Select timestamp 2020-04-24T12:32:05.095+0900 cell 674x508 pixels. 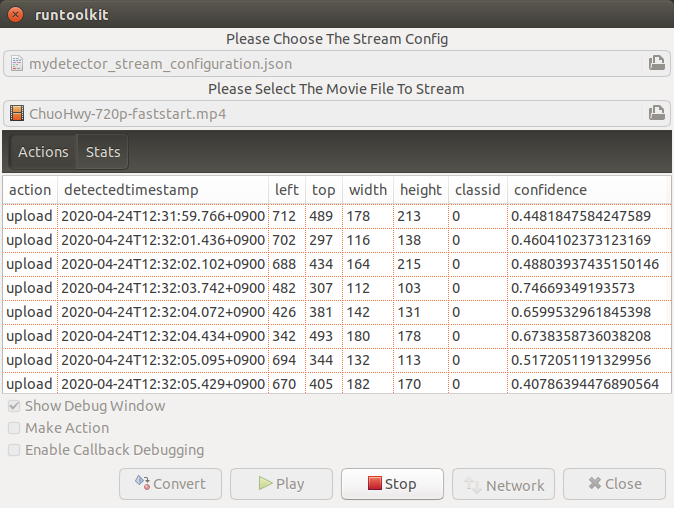[163, 360]
